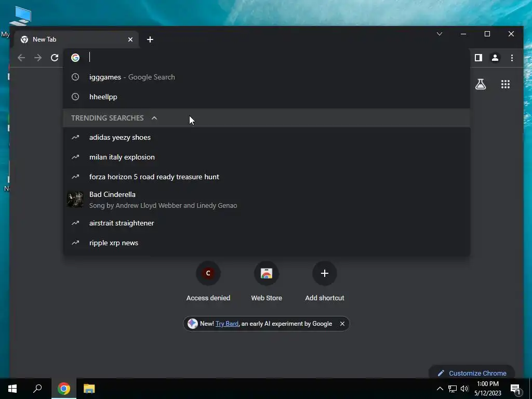Screen dimensions: 532x399
Task: Collapse the Trending Searches section
Action: tap(154, 118)
